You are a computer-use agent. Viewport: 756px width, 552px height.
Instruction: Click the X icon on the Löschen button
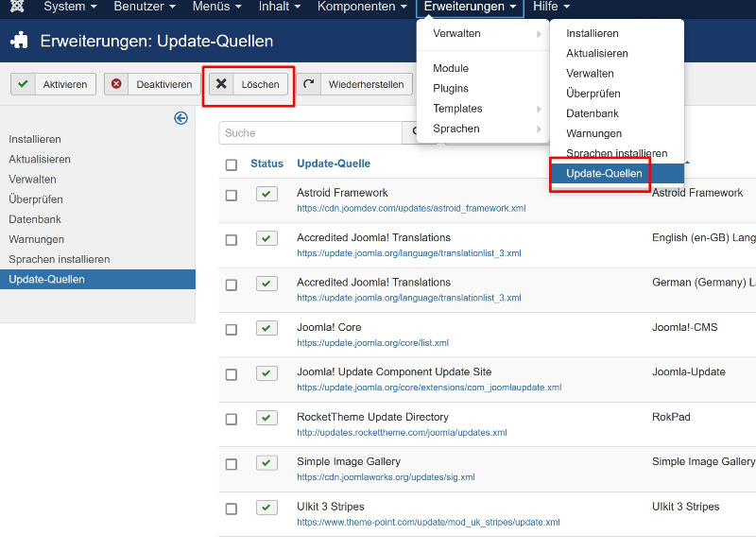pos(221,84)
